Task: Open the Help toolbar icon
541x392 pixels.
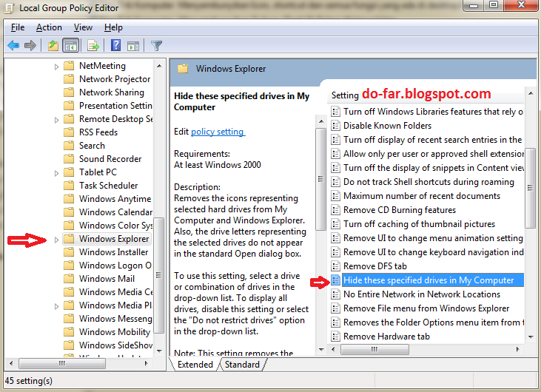Action: click(115, 45)
